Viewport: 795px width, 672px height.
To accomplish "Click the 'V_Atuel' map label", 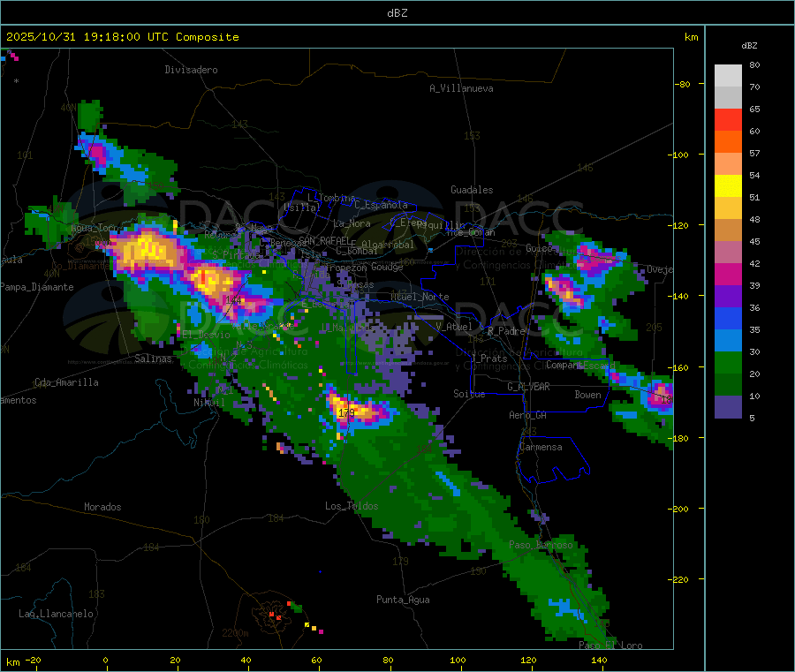I will pyautogui.click(x=454, y=327).
